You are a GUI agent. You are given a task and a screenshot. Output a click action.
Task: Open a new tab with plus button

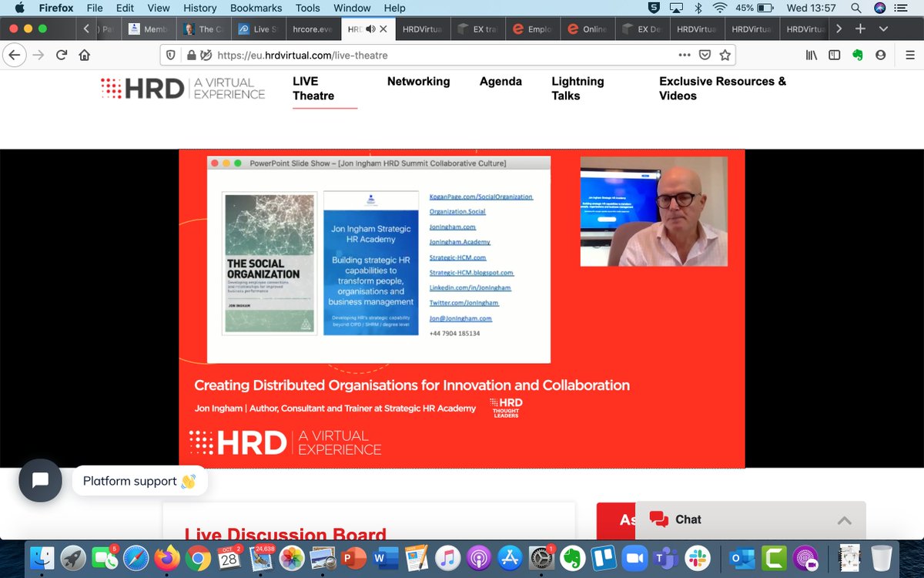tap(860, 29)
